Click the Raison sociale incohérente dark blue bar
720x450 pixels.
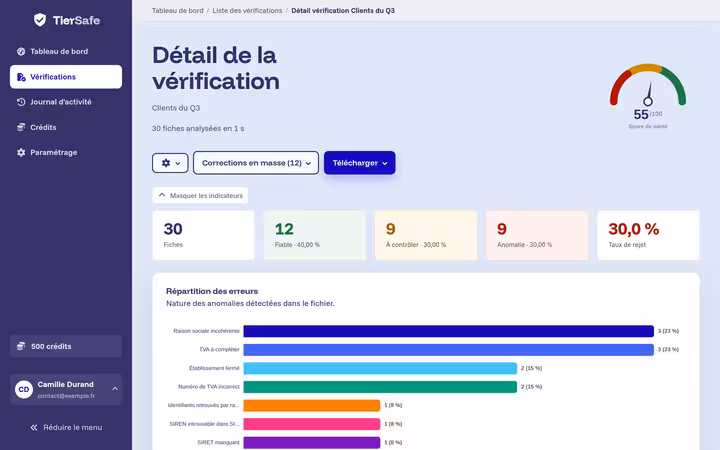click(449, 331)
